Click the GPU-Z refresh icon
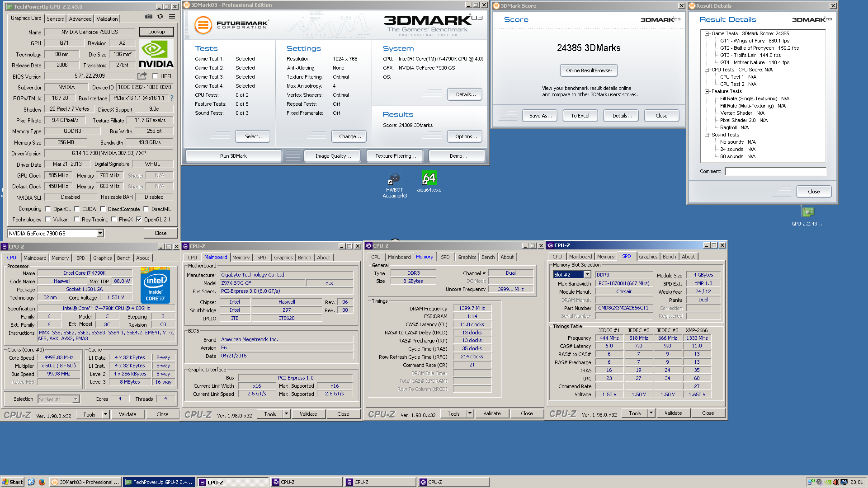The image size is (868, 488). click(x=160, y=16)
